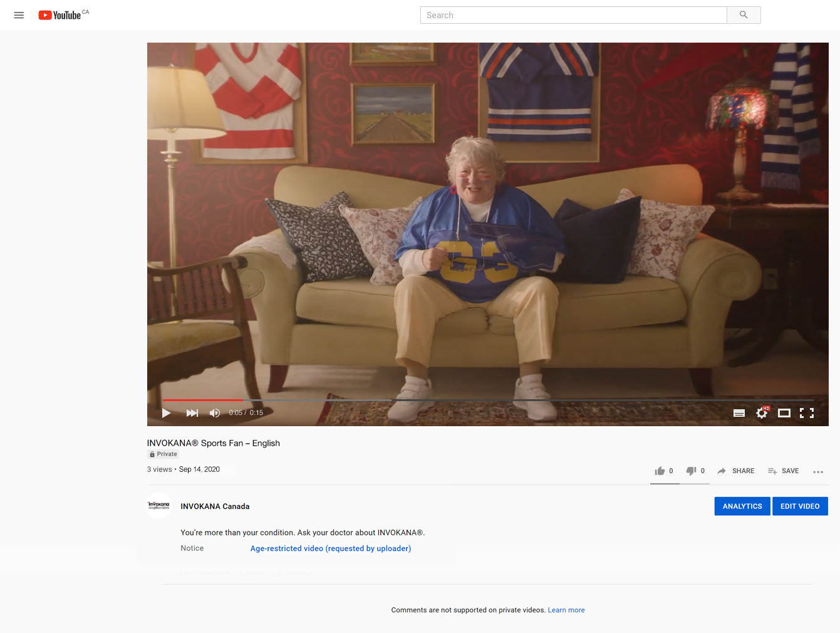Click the Sep 14, 2020 upload date
The width and height of the screenshot is (840, 633).
pos(199,469)
